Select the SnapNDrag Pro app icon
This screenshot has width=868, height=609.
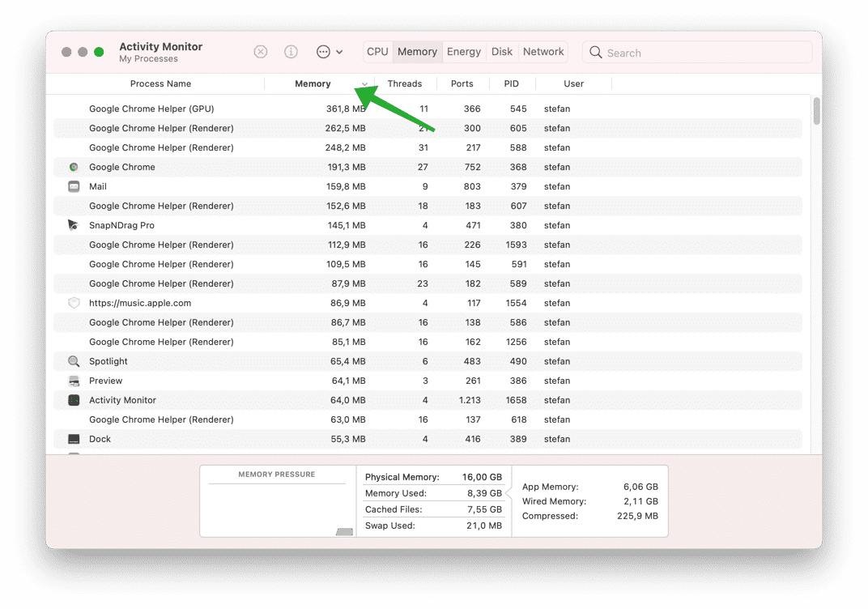(x=73, y=225)
